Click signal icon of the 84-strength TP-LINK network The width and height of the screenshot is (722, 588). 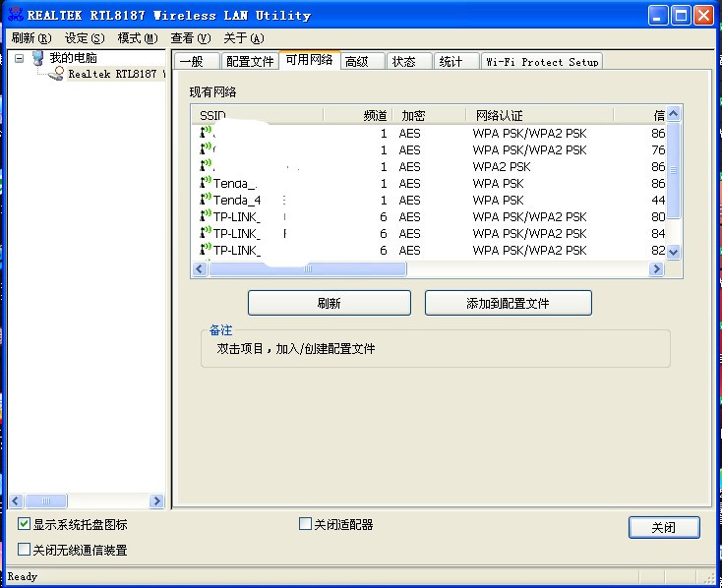point(206,233)
